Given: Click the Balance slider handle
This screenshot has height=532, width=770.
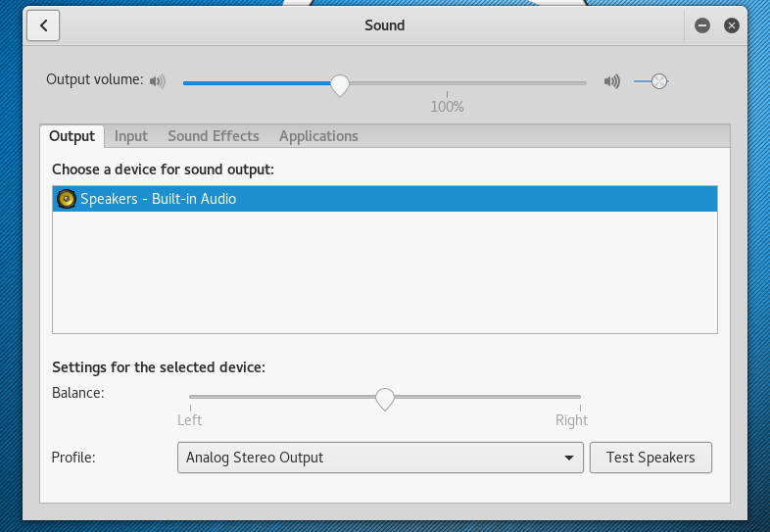Looking at the screenshot, I should 385,398.
